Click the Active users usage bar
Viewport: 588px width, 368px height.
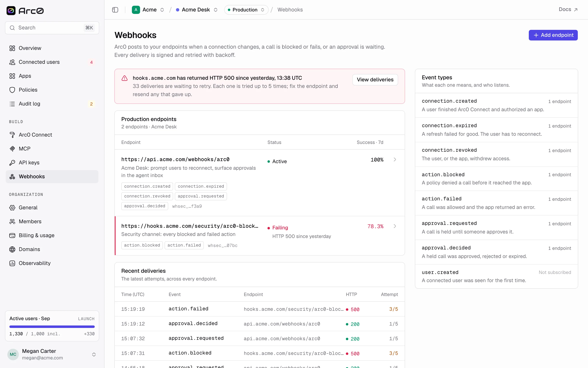point(52,327)
